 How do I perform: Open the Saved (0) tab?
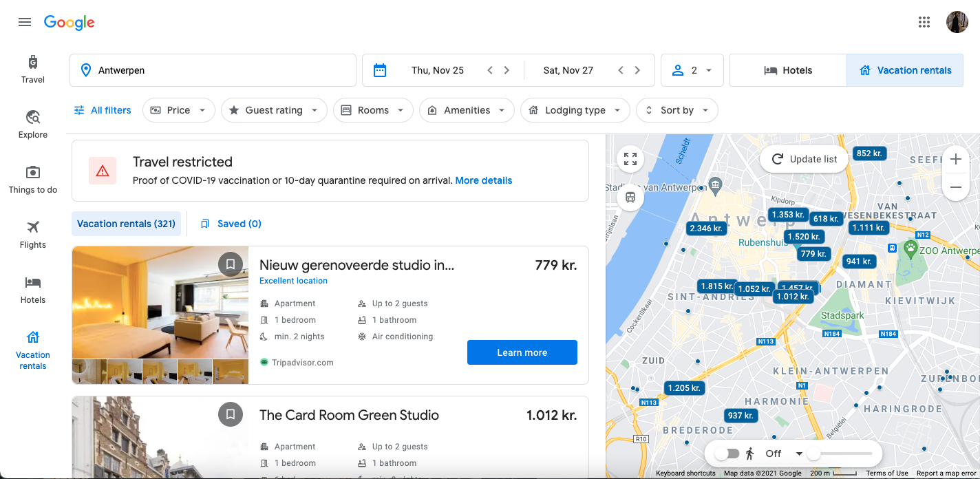click(231, 224)
